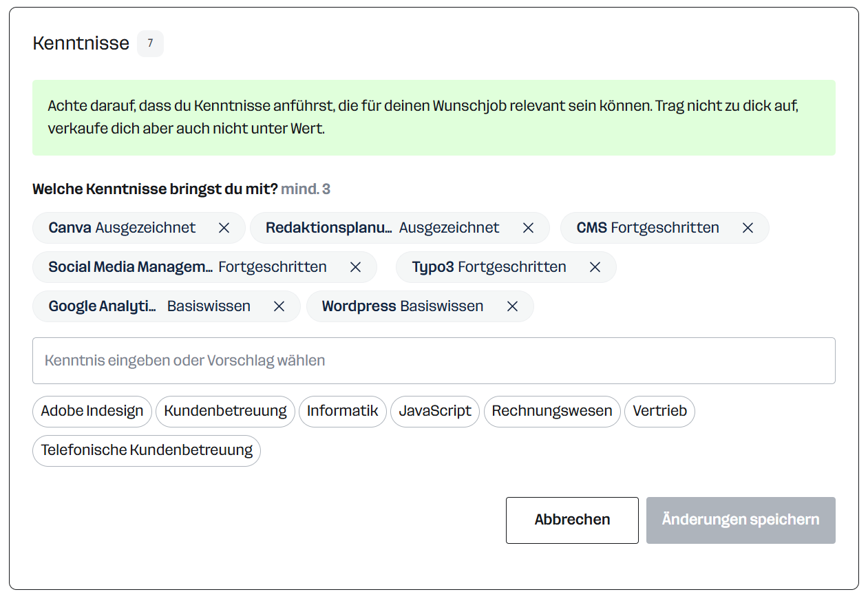
Task: Remove the Google Analytics skill tag
Action: coord(279,306)
